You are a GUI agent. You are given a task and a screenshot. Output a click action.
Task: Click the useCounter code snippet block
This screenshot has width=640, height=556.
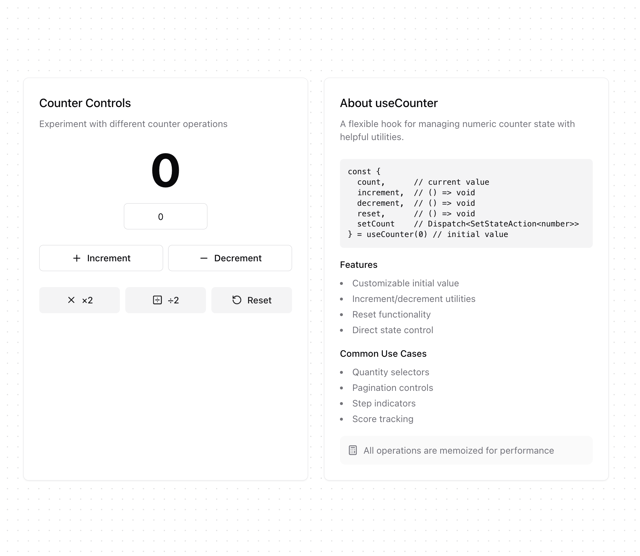pos(466,203)
